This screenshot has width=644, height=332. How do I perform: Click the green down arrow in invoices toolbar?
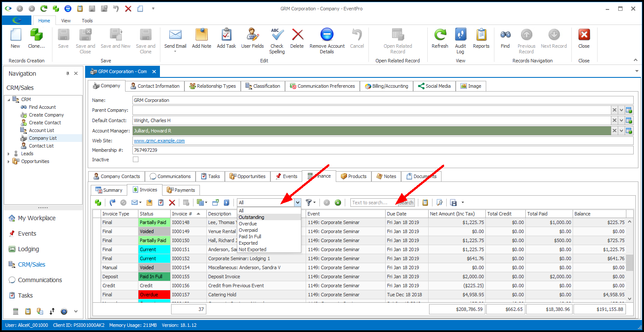pyautogui.click(x=338, y=203)
